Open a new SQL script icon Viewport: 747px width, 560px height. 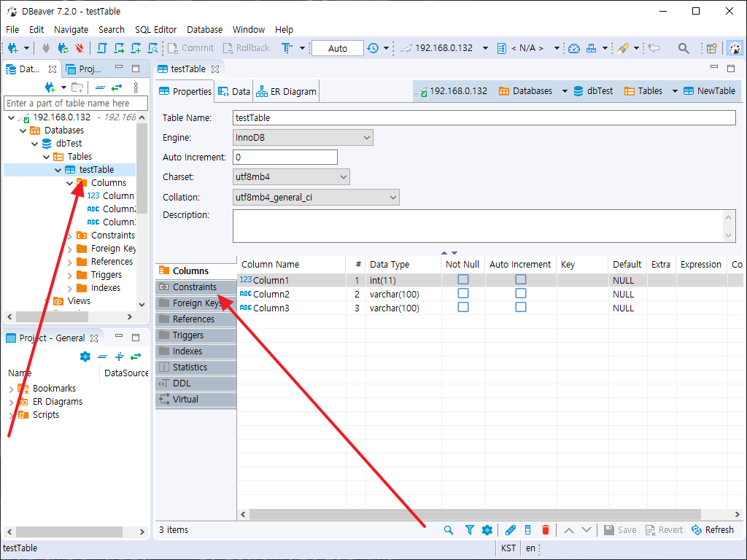tap(102, 48)
